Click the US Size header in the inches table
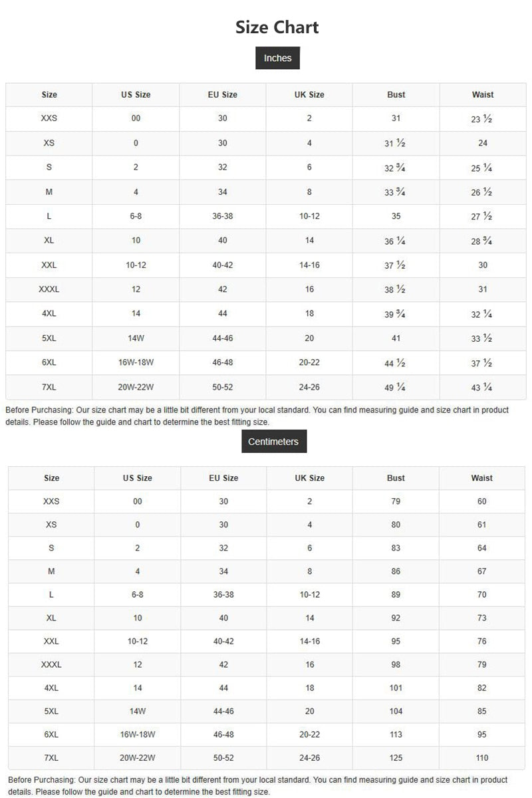The width and height of the screenshot is (532, 798). click(x=136, y=94)
